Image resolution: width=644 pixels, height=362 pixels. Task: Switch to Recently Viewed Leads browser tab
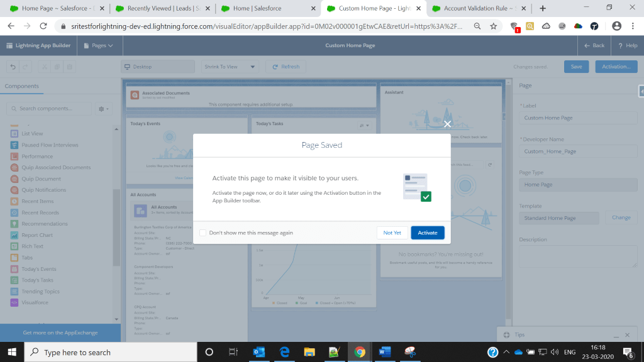click(160, 8)
